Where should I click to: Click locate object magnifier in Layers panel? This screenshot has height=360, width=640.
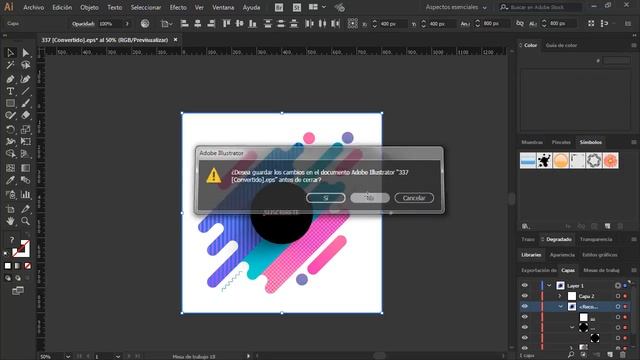[571, 355]
